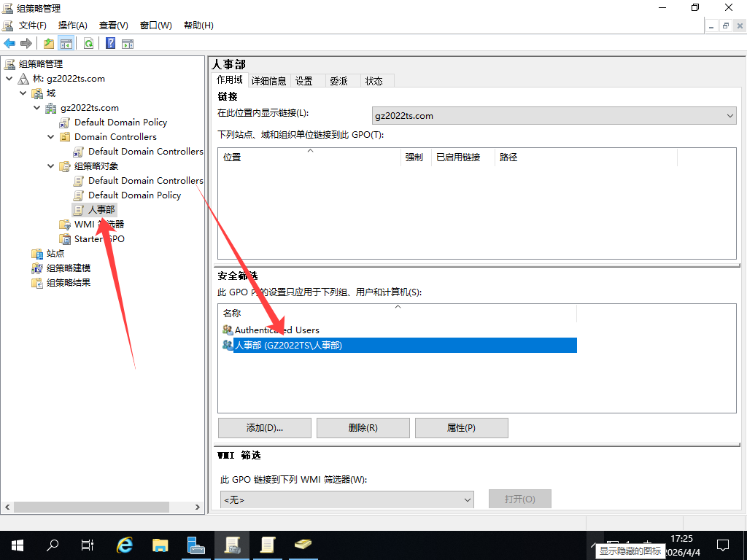Open File Explorer from the taskbar

[160, 545]
